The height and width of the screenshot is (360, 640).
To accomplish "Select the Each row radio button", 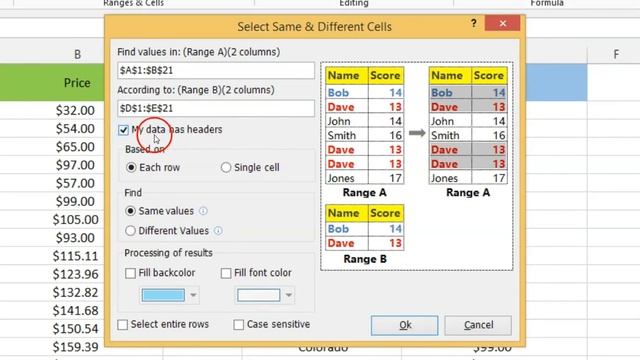I will point(131,167).
